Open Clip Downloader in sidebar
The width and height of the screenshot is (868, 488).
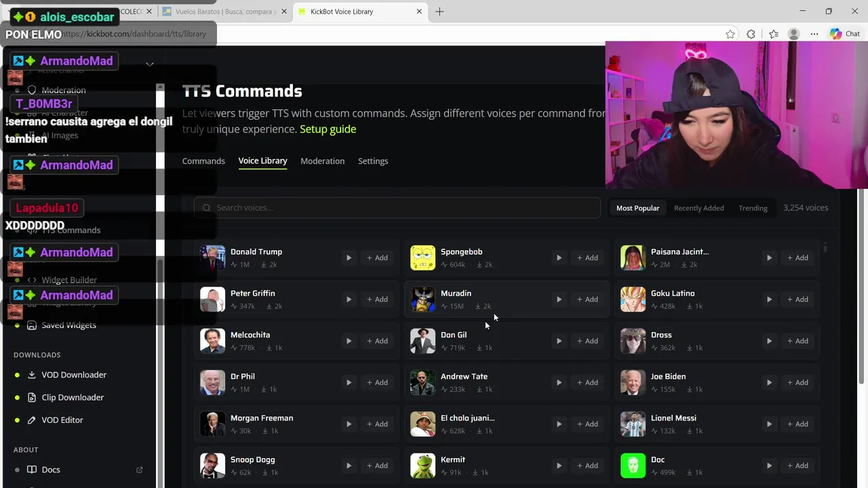[73, 397]
